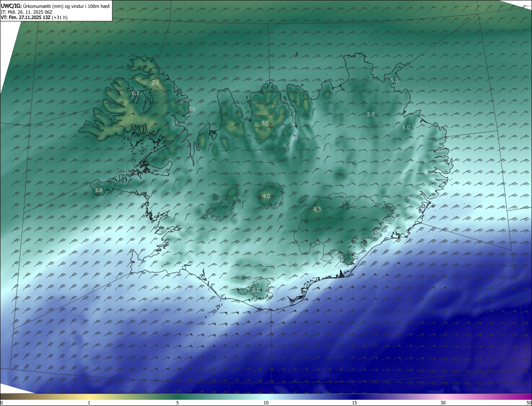The width and height of the screenshot is (532, 406).
Task: Click the 6.1 value label on the map
Action: pos(135,93)
